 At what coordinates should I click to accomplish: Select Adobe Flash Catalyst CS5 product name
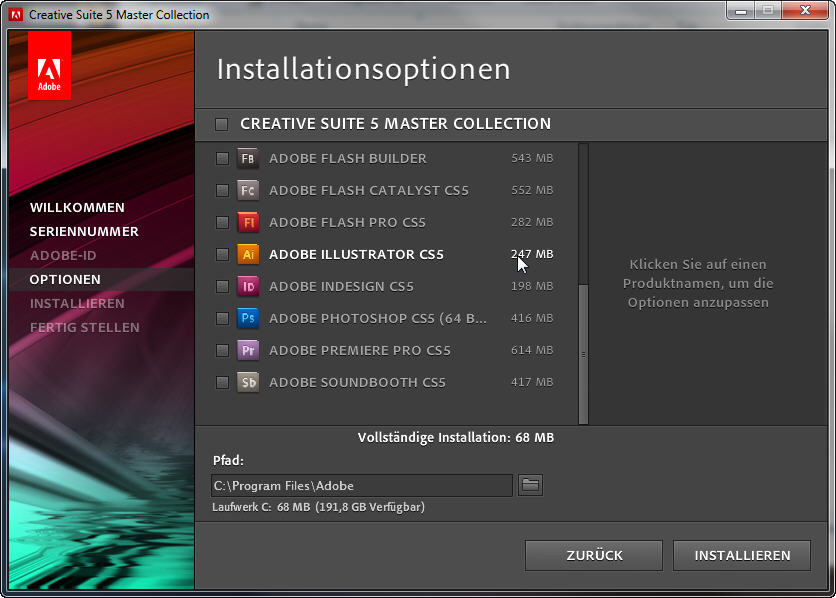[x=369, y=190]
